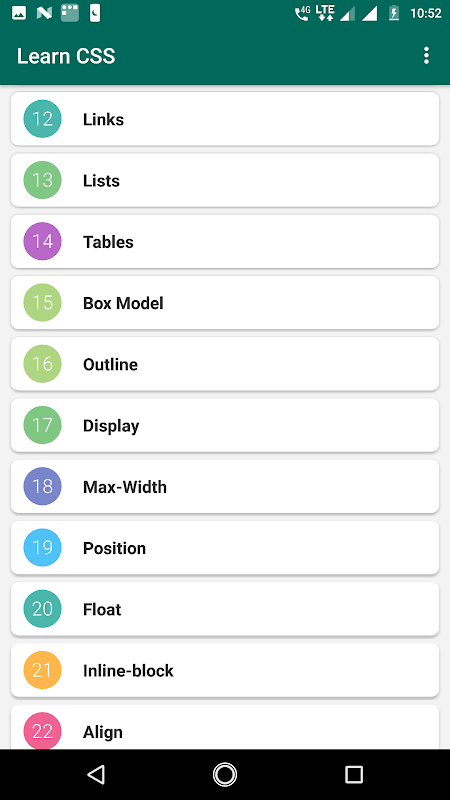Tap the blue 19 circle badge
Screen dimensions: 450x800
(42, 547)
